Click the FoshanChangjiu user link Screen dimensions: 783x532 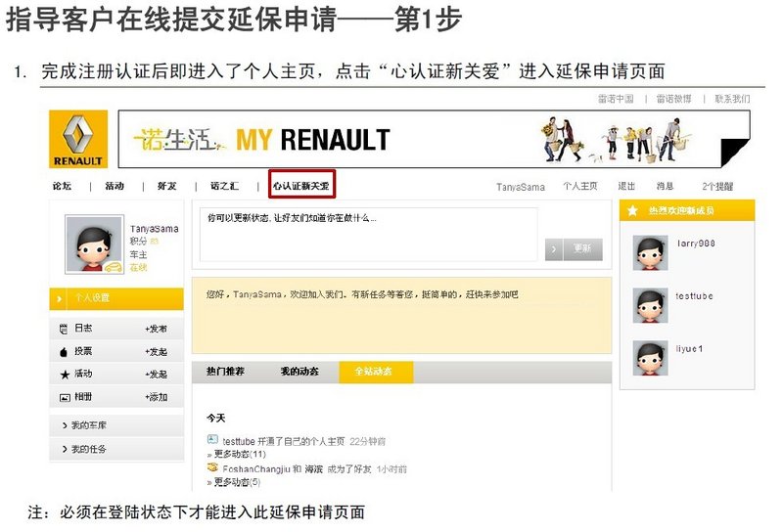coord(256,469)
